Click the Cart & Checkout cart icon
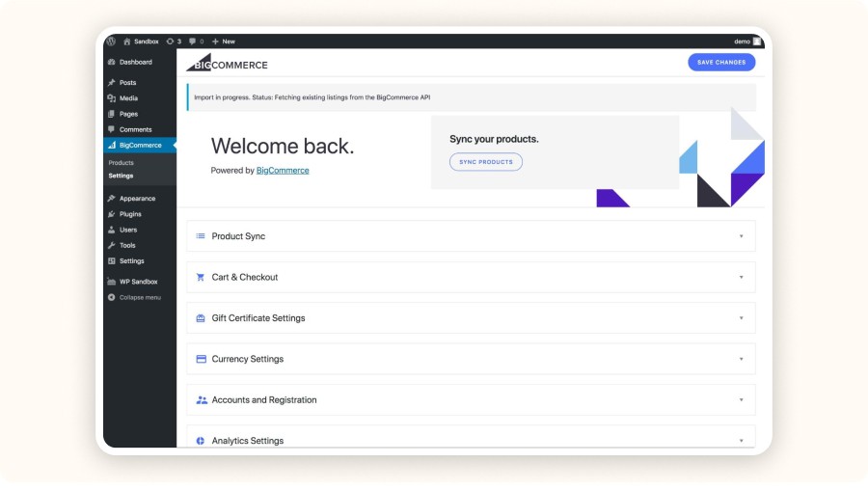 [x=201, y=277]
